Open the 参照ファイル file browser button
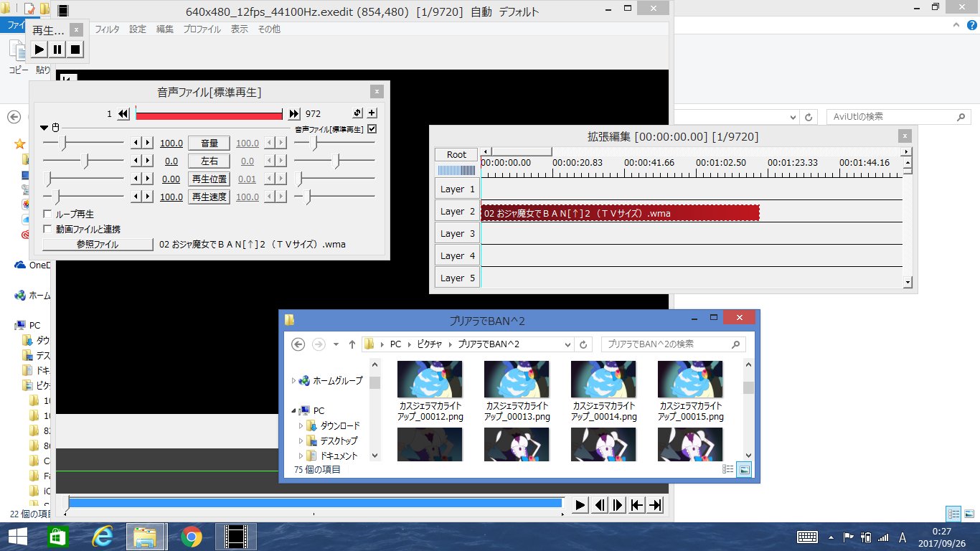This screenshot has height=551, width=980. click(97, 245)
